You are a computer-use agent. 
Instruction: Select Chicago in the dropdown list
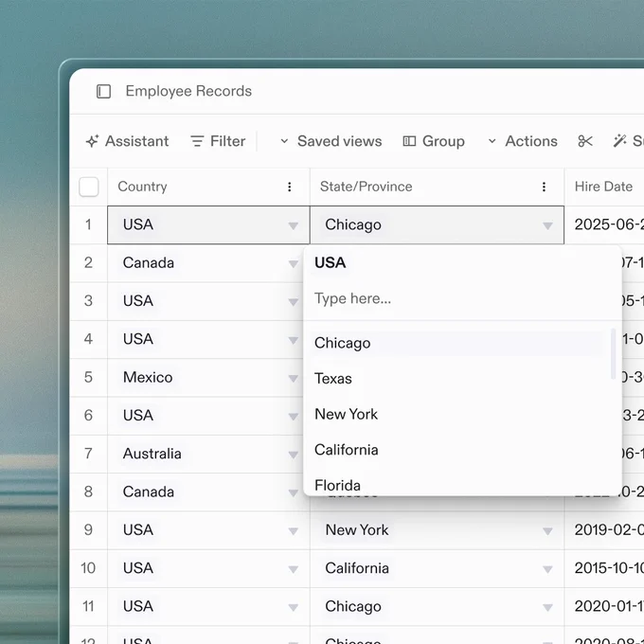pyautogui.click(x=459, y=343)
